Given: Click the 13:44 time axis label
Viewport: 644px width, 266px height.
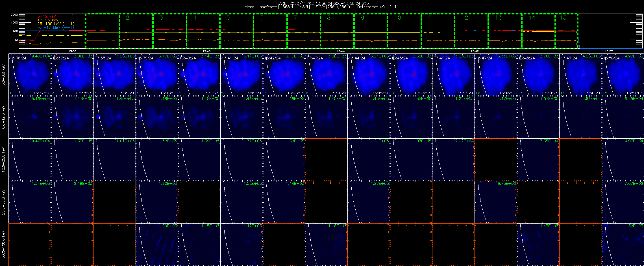Looking at the screenshot, I should (x=341, y=52).
